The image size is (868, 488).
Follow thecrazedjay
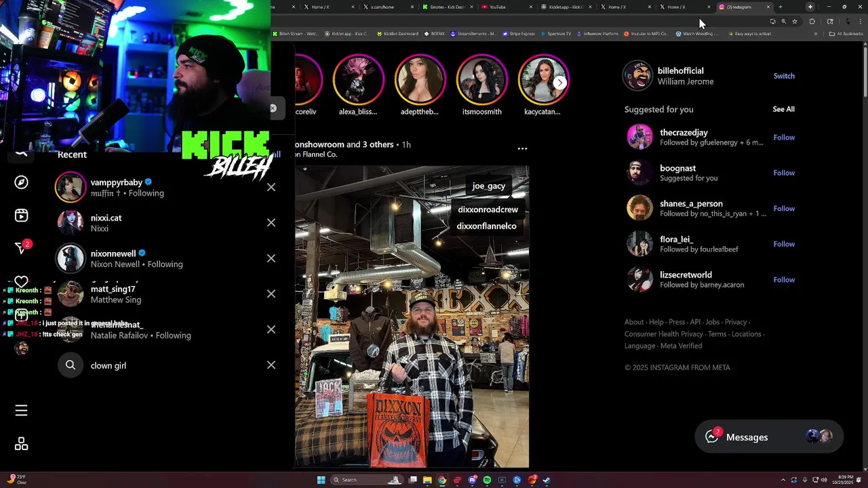click(x=784, y=138)
